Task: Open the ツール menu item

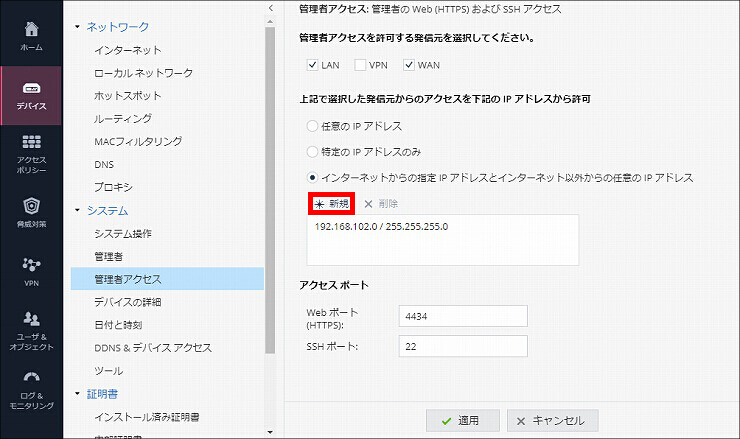Action: point(109,371)
